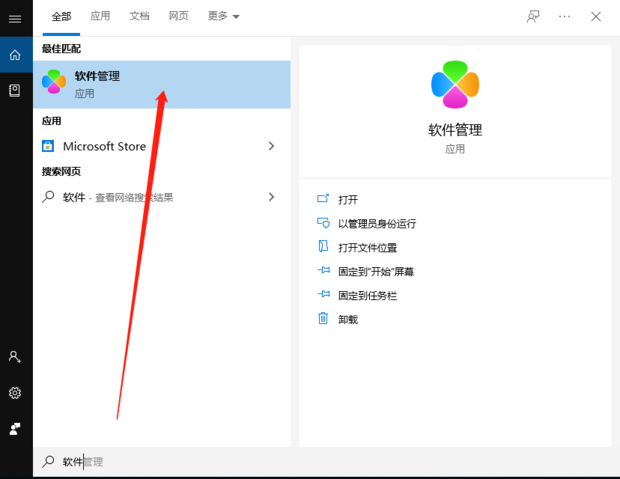Choose 固定到"开始"屏幕
620x479 pixels.
(376, 272)
